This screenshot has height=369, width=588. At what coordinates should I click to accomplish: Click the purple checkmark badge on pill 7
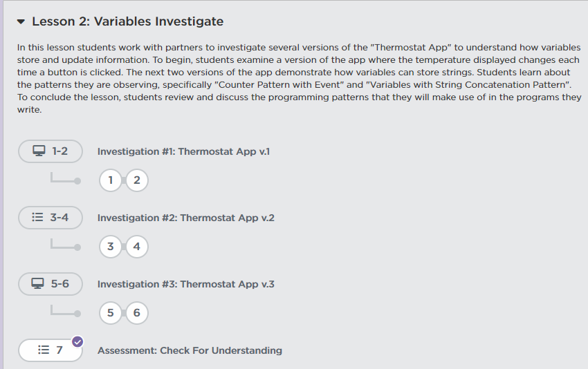pyautogui.click(x=77, y=341)
